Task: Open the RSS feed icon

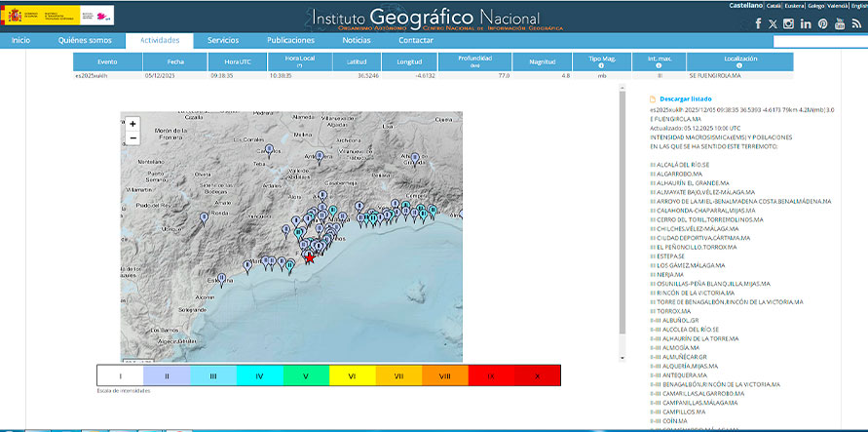Action: coord(856,23)
